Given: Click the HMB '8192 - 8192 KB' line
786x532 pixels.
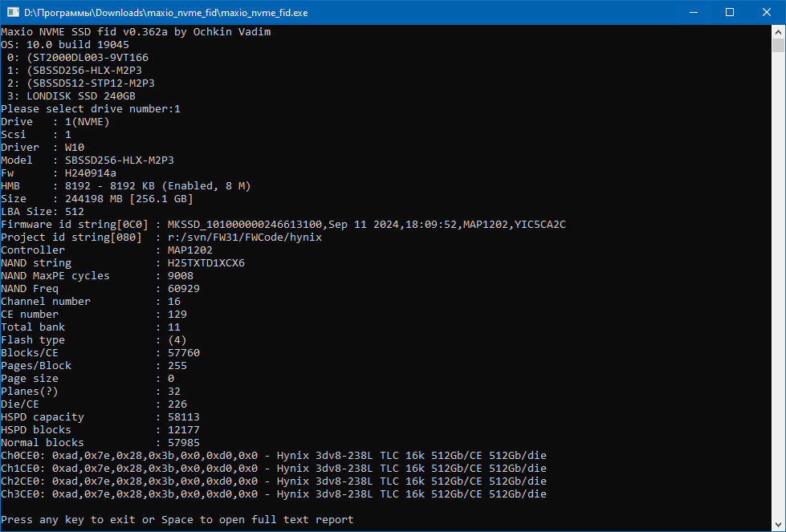Looking at the screenshot, I should click(126, 186).
